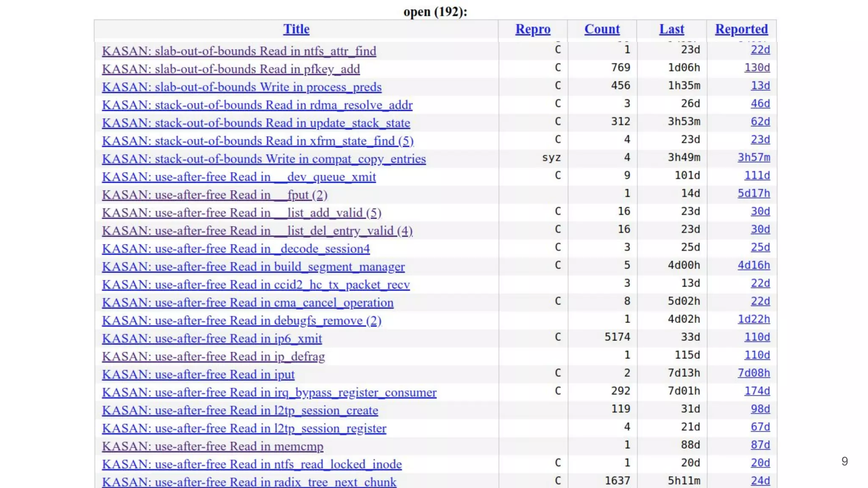868x488 pixels.
Task: Open use-after-free Read in __dev_queue_xmit
Action: (239, 177)
